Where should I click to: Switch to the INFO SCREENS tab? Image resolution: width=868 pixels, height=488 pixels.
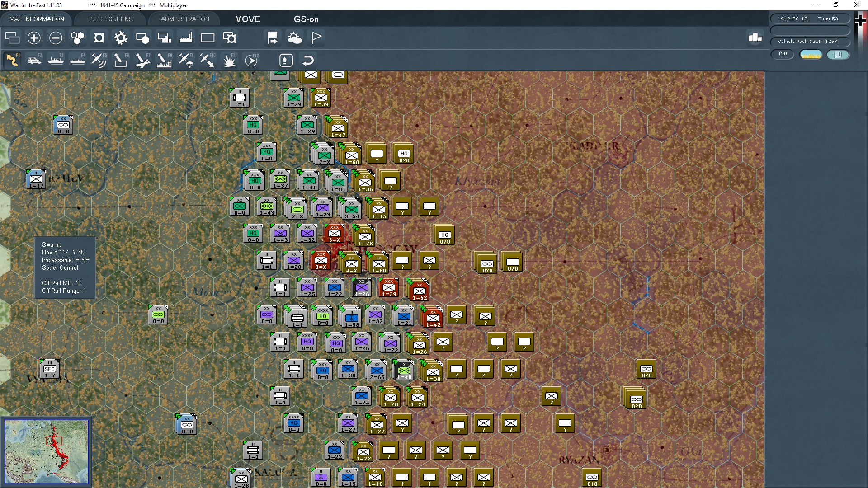111,19
